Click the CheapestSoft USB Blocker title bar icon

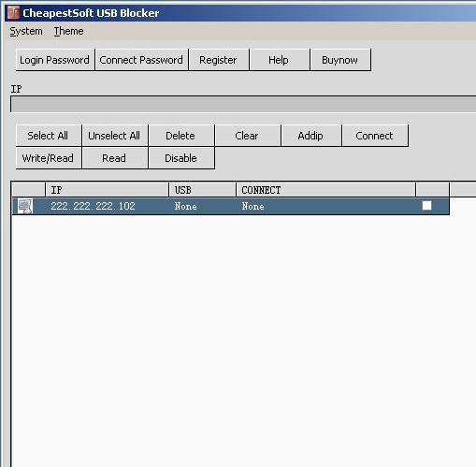13,12
